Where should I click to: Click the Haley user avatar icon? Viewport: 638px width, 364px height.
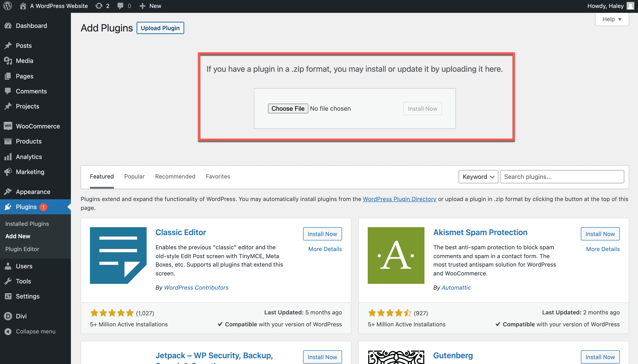pos(630,6)
